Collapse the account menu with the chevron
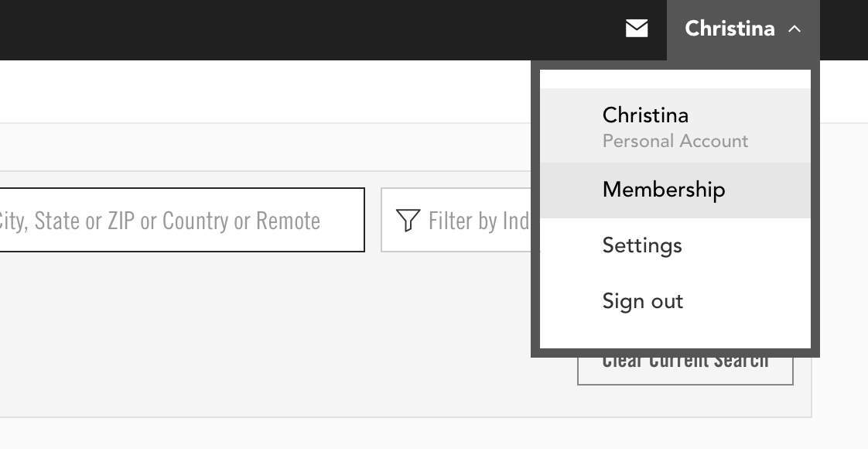Image resolution: width=868 pixels, height=449 pixels. click(795, 29)
